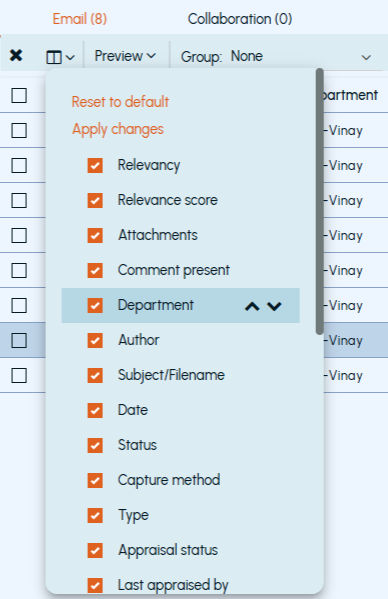This screenshot has height=599, width=388.
Task: Select the Capture method label
Action: click(169, 480)
